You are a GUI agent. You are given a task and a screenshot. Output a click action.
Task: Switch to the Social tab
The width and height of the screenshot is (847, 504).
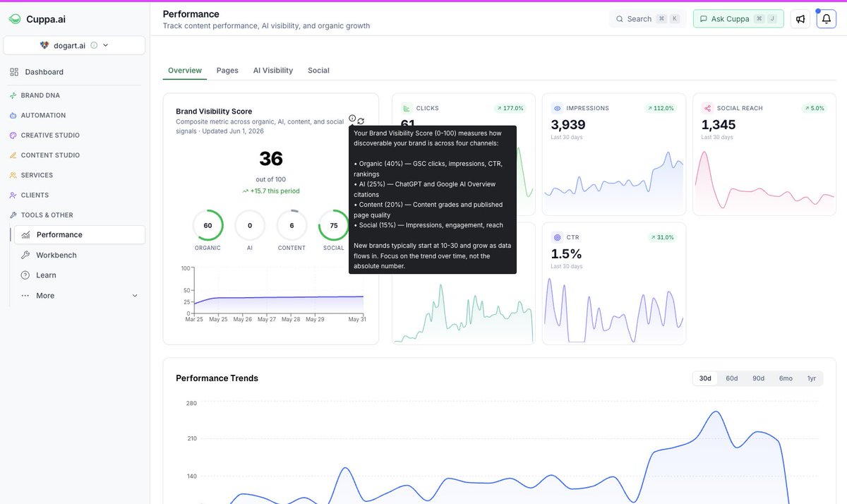pyautogui.click(x=318, y=71)
